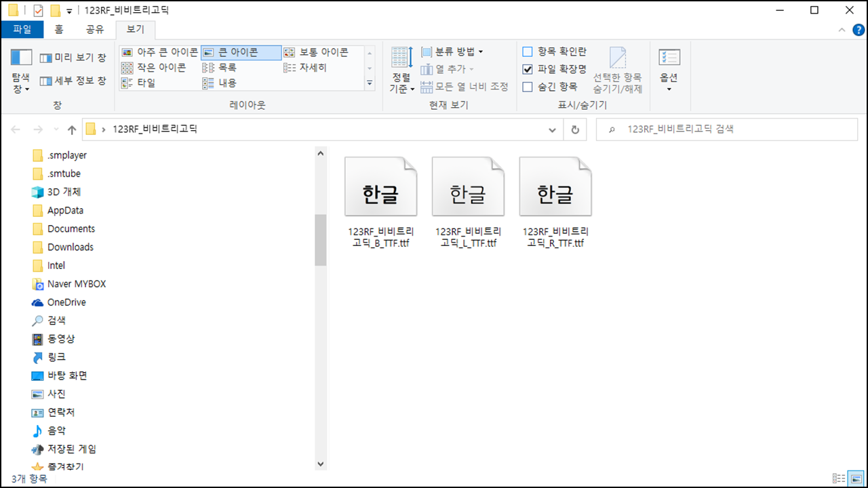Select Intel folder in navigation pane
The width and height of the screenshot is (868, 488).
56,265
